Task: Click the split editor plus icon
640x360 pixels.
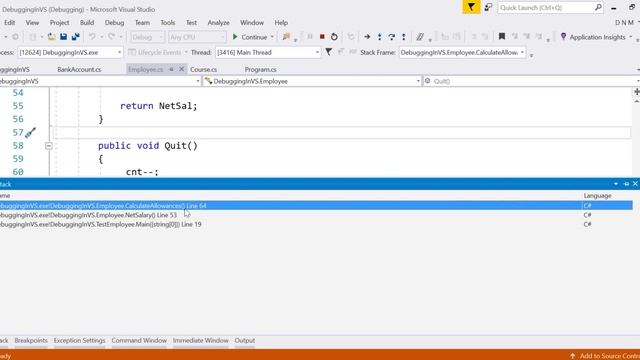Action: coord(636,92)
